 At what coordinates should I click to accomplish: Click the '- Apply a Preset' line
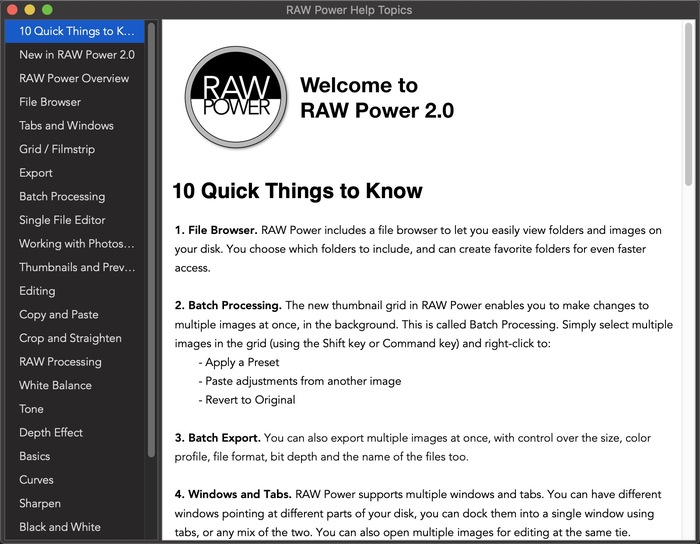click(x=239, y=362)
